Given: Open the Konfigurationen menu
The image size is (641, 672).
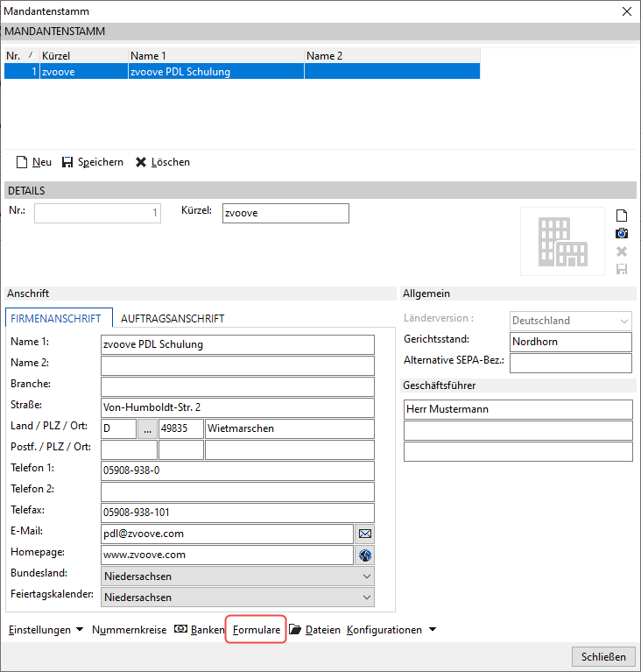Looking at the screenshot, I should click(x=384, y=630).
